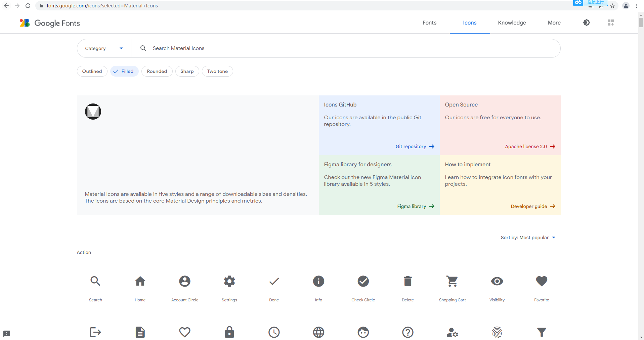Select the fingerprint icon
Image resolution: width=644 pixels, height=340 pixels.
pos(497,332)
